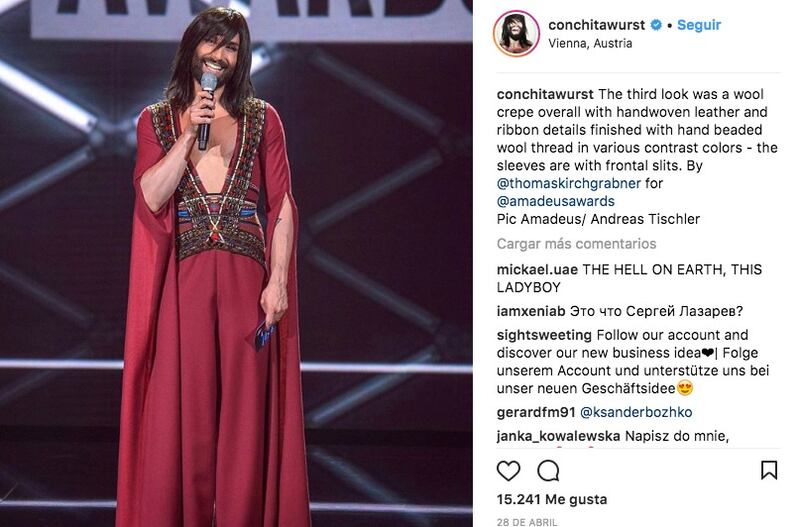Open the conchitawurst profile picture
The width and height of the screenshot is (800, 527).
pos(516,33)
